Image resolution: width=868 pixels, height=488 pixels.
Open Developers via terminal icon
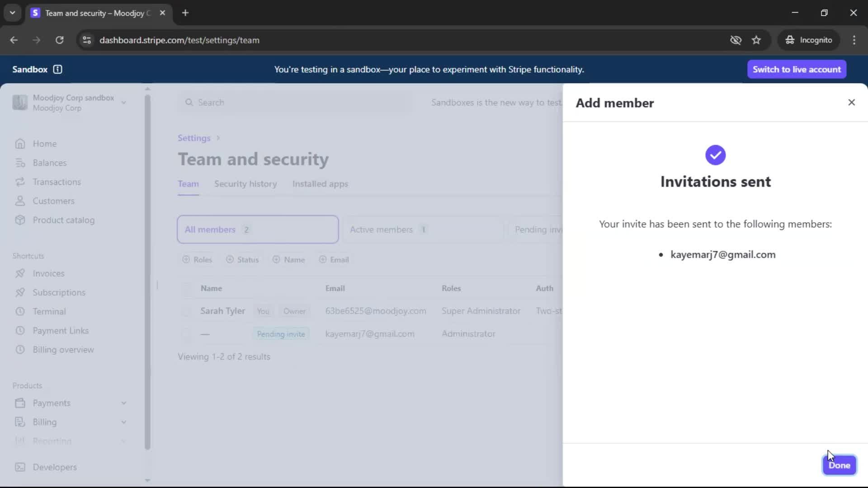[20, 467]
